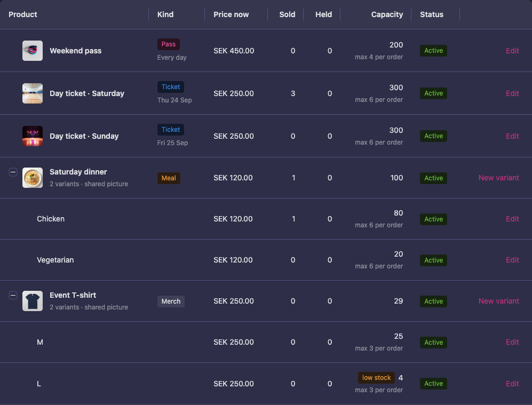Sort by the Kind column header
Viewport: 532px width, 405px height.
[165, 14]
